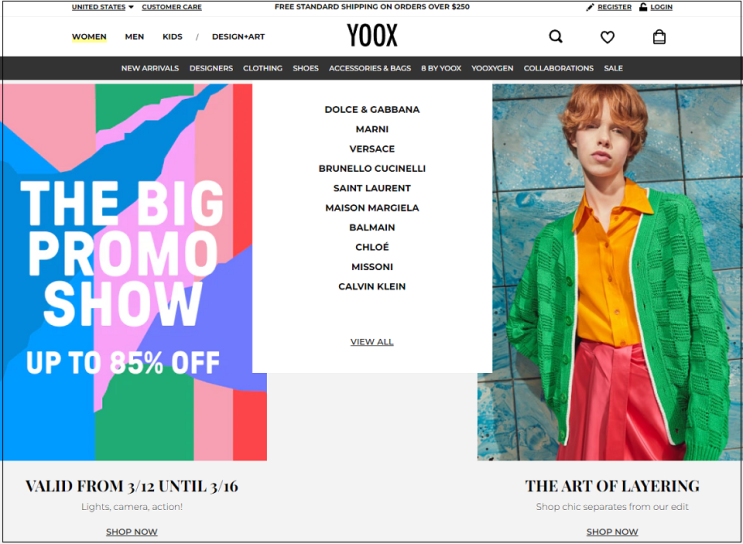743x544 pixels.
Task: Go to the Design+Art section
Action: coord(238,36)
